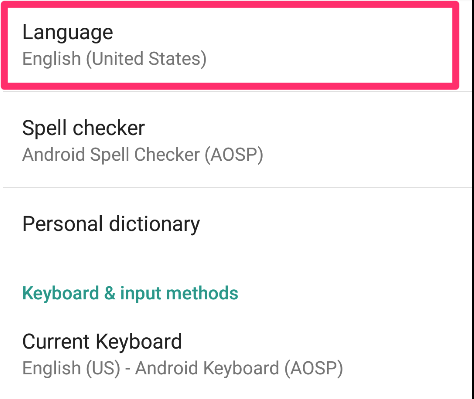Click the divider line under Language row

pyautogui.click(x=237, y=91)
